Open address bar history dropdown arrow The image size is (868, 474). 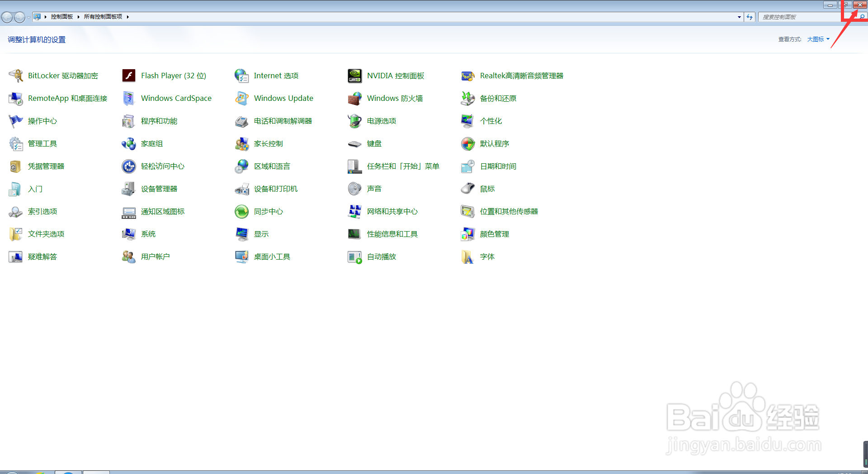pyautogui.click(x=739, y=17)
